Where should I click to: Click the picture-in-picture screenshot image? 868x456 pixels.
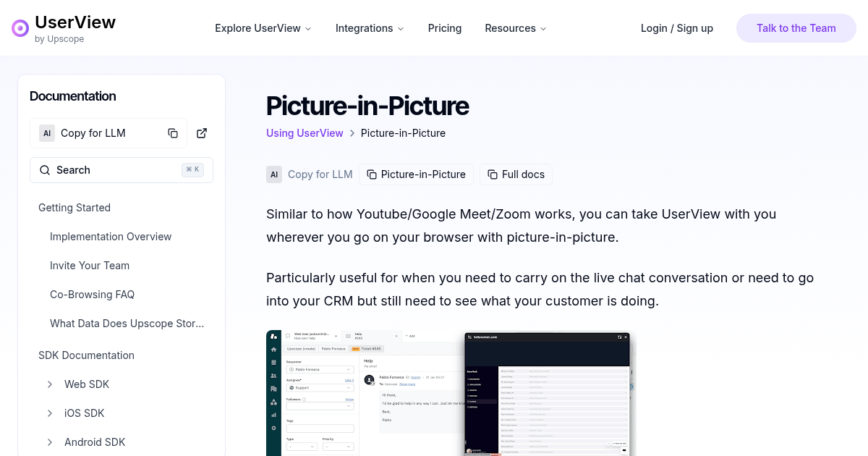click(451, 393)
